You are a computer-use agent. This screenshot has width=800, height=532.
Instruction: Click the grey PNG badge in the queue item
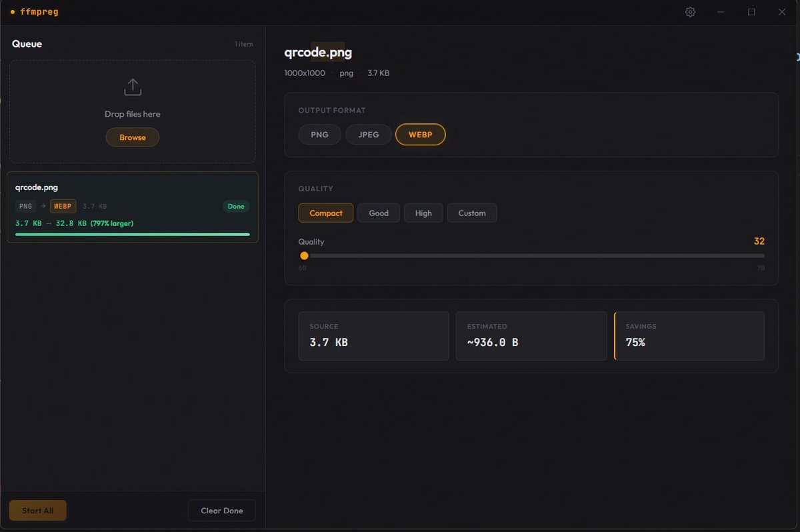[x=26, y=207]
